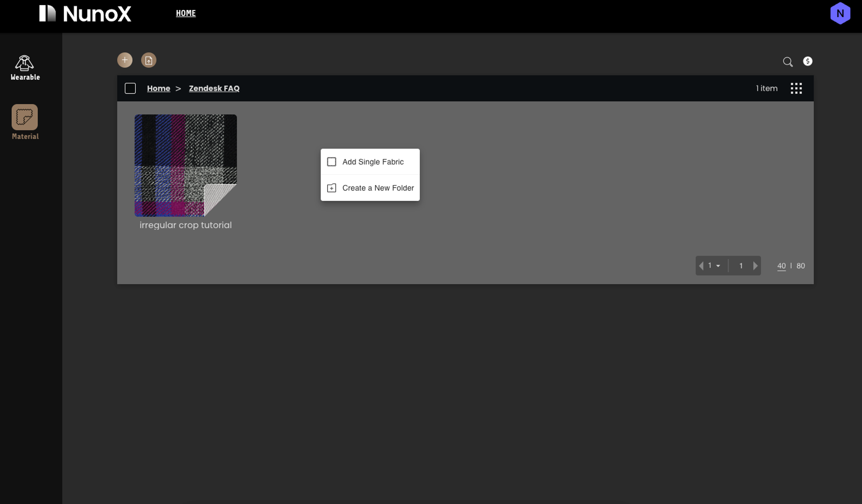Toggle the select-all checkbox in breadcrumb bar
This screenshot has width=862, height=504.
(130, 88)
